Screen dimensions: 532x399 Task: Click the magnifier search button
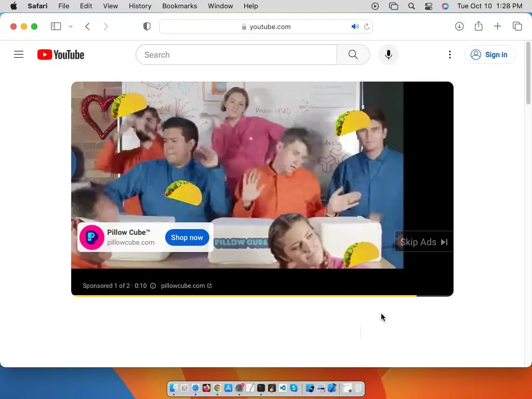tap(353, 55)
